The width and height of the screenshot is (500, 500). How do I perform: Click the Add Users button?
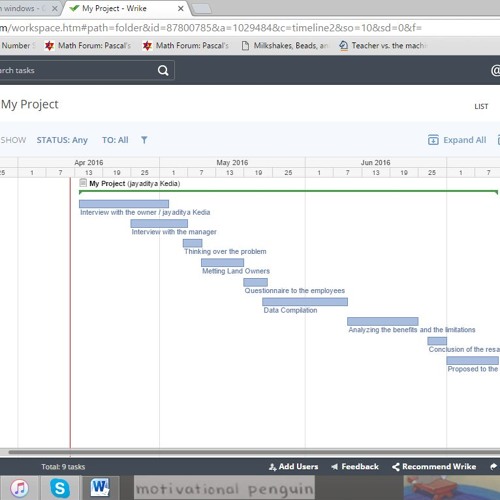(293, 467)
